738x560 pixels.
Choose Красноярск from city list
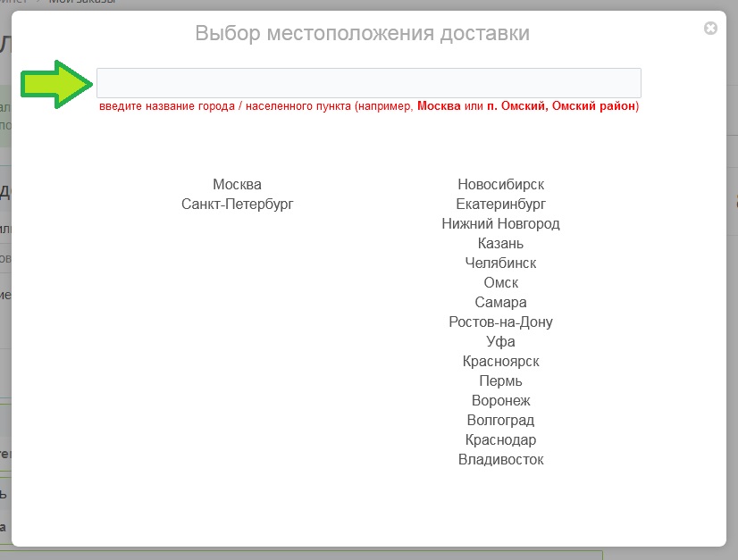[500, 362]
